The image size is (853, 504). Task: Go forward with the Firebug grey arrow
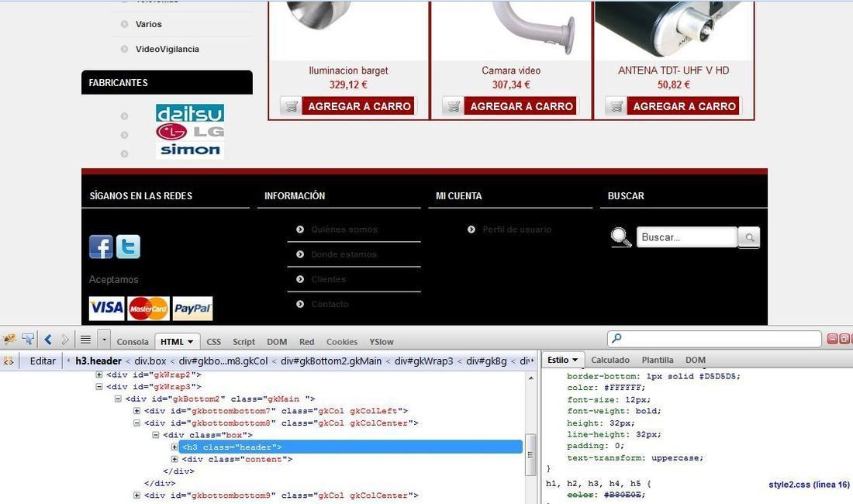point(64,340)
